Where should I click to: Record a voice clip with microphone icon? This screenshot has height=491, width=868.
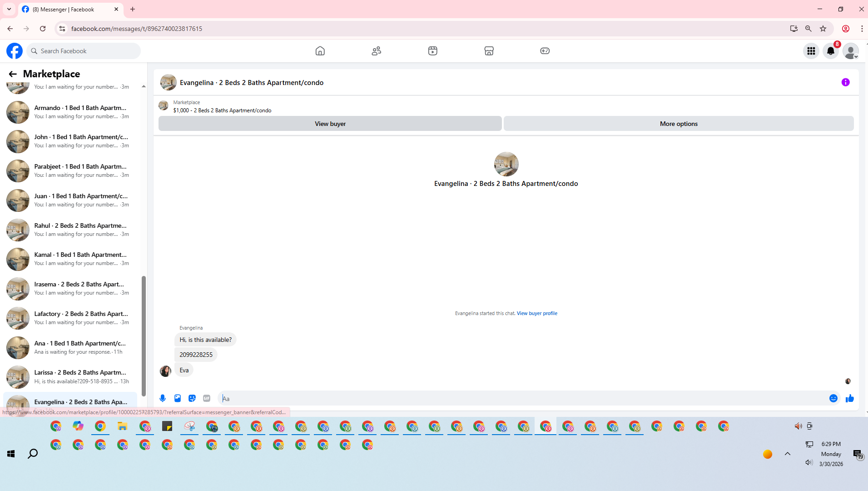point(163,398)
